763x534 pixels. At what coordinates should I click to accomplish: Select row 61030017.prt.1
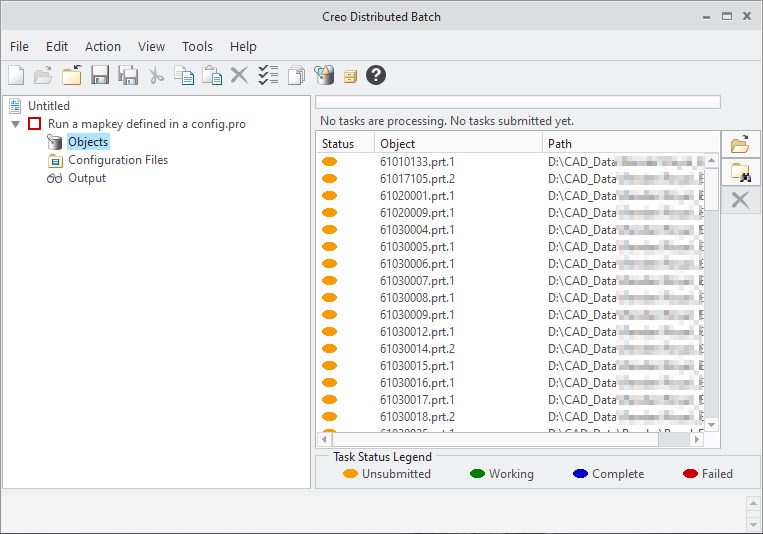click(510, 400)
